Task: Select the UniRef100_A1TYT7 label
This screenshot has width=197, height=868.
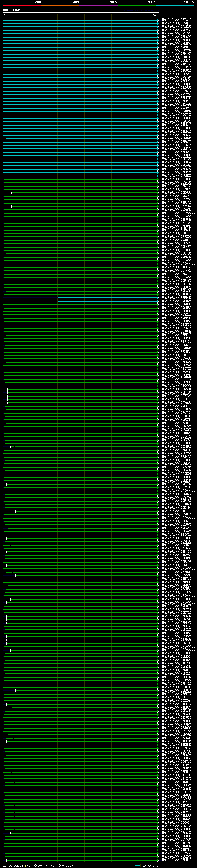Action: click(x=176, y=379)
